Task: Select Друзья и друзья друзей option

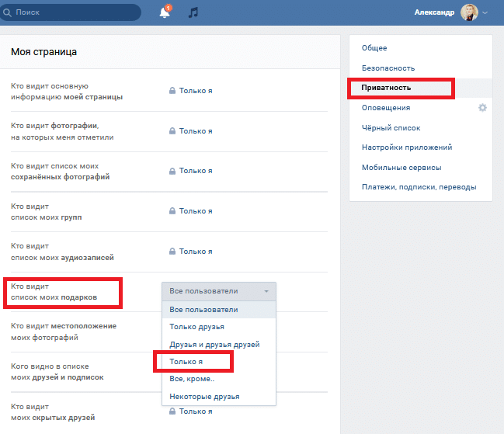Action: [x=214, y=344]
